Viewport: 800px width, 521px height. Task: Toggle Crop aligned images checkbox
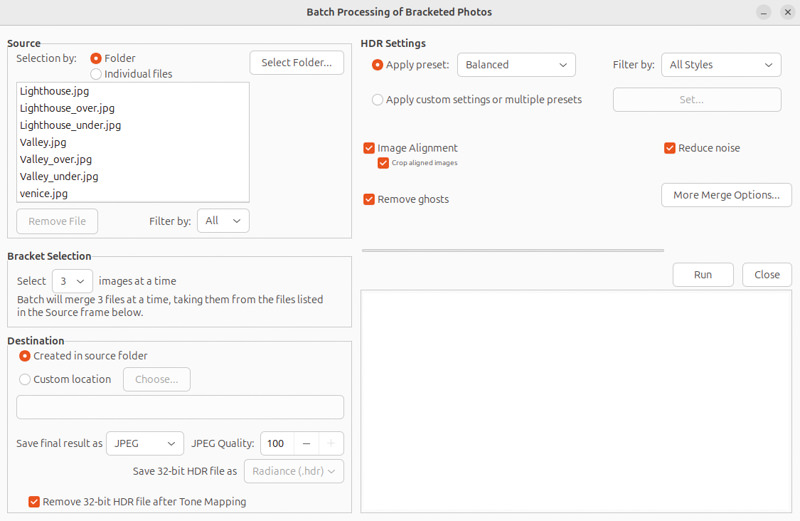[383, 163]
